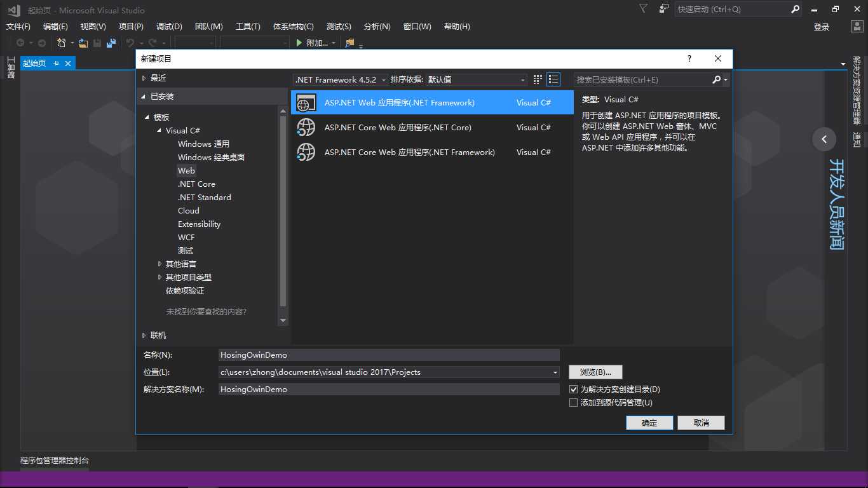Select the .NET Core template category

[x=196, y=184]
